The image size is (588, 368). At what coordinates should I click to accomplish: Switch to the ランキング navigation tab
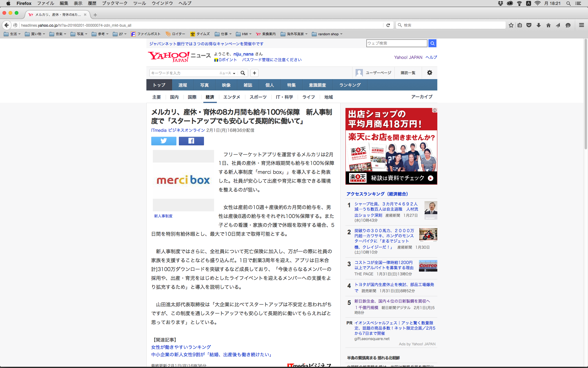(x=350, y=85)
